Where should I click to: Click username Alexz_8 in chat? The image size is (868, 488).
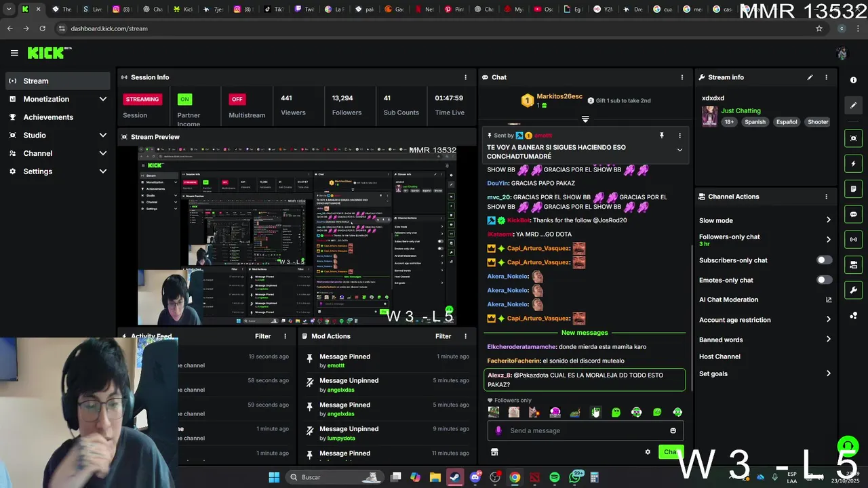[x=499, y=375]
